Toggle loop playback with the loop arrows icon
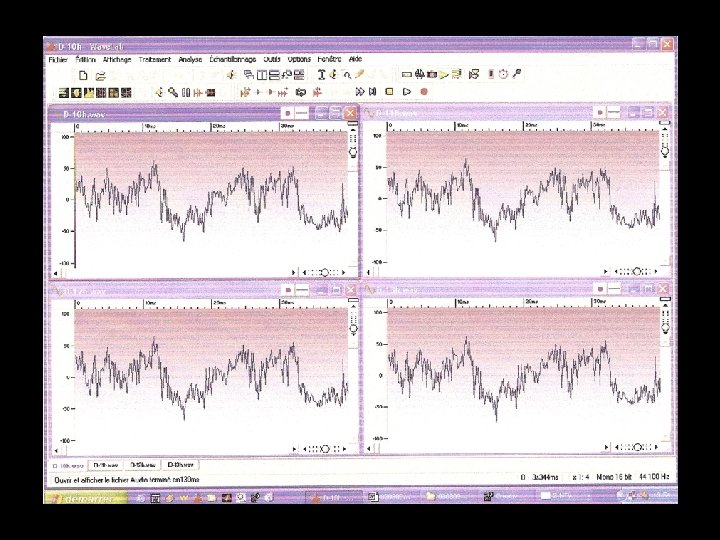This screenshot has width=720, height=540. point(300,92)
